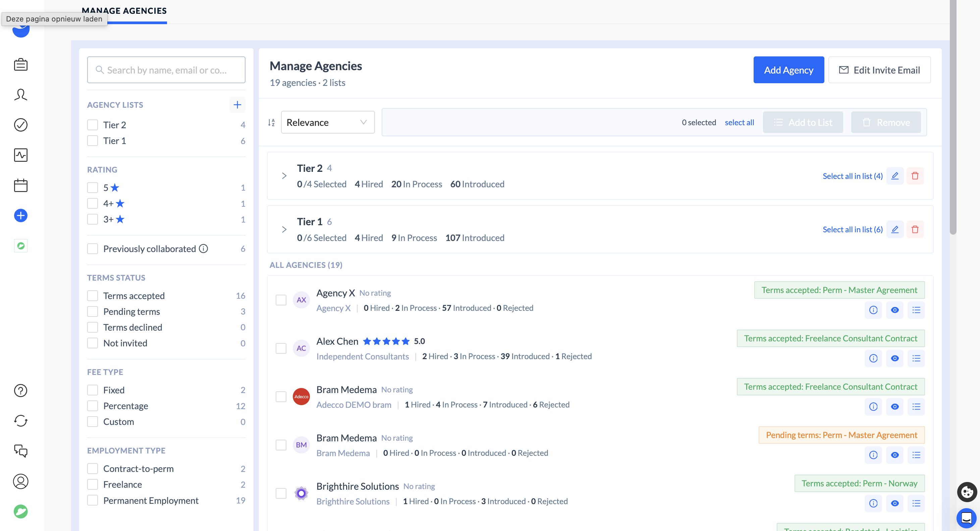Click Edit Invite Email button

pos(879,70)
